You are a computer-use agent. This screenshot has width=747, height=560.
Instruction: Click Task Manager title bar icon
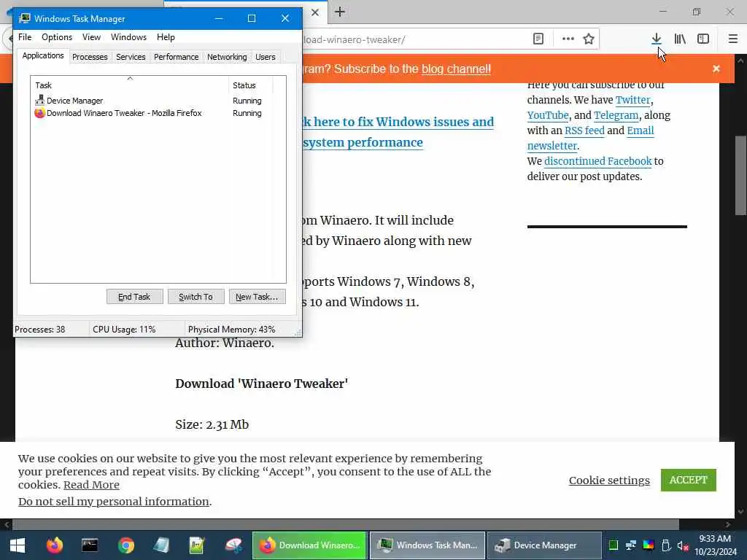[25, 18]
